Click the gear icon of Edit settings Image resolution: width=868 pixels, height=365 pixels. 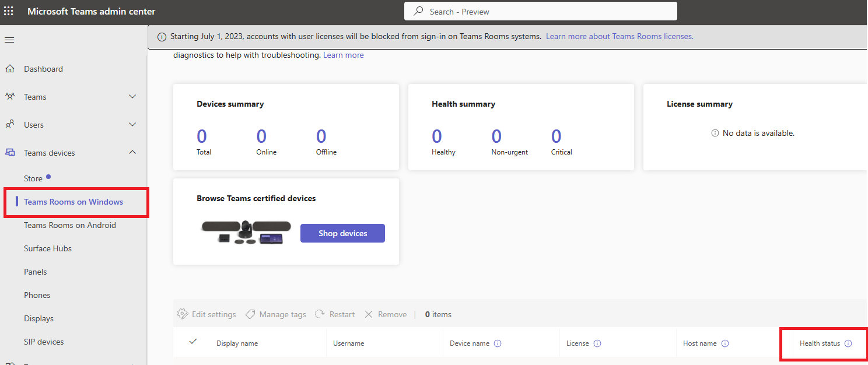coord(183,314)
